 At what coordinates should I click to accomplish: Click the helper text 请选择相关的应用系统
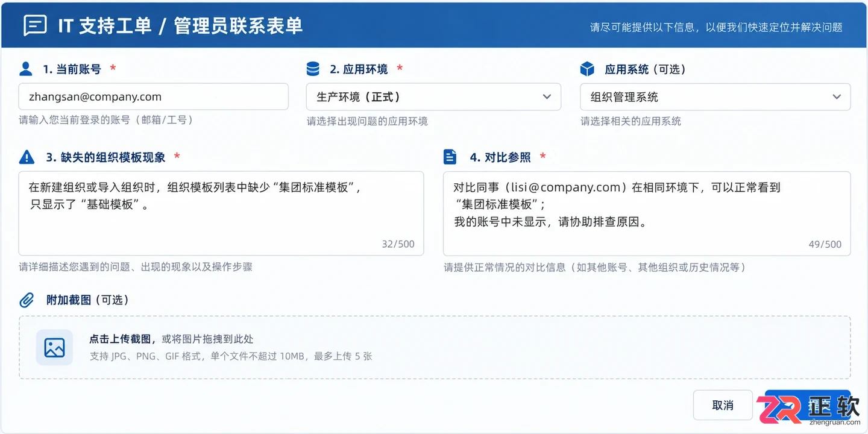coord(631,121)
